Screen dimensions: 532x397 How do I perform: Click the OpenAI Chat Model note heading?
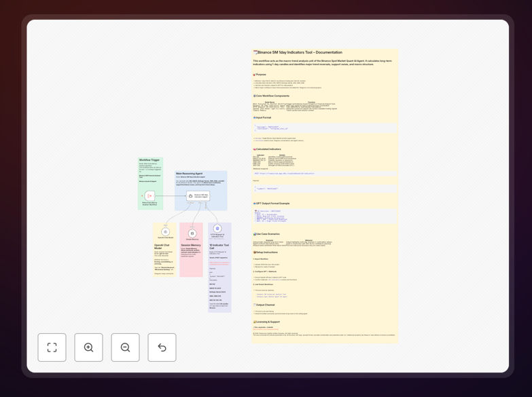(x=162, y=246)
